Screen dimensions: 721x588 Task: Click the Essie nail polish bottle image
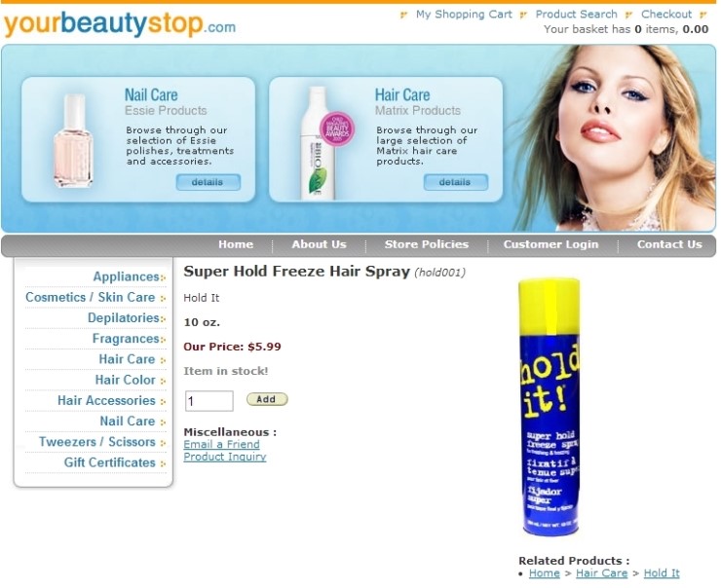74,140
